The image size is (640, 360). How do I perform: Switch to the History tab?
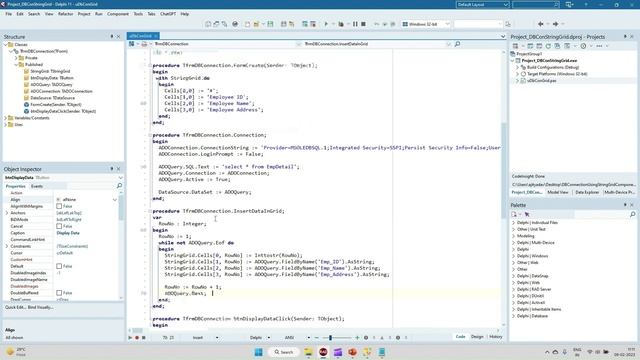tap(496, 337)
